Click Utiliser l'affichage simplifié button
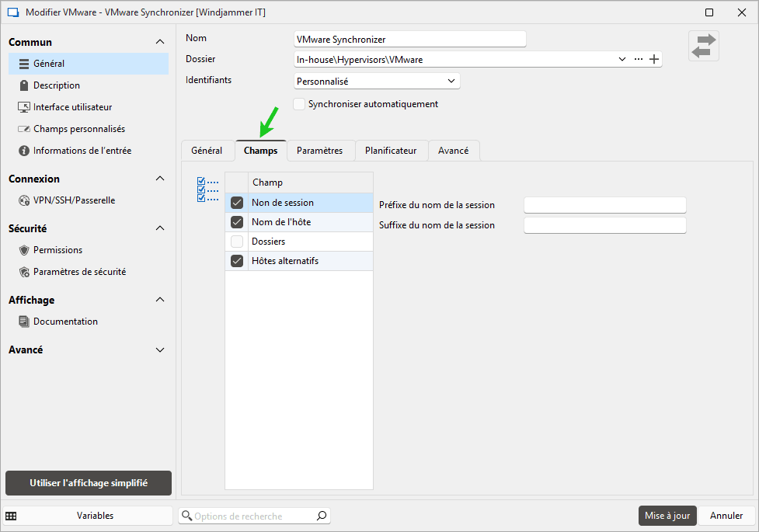This screenshot has width=759, height=532. click(x=89, y=482)
